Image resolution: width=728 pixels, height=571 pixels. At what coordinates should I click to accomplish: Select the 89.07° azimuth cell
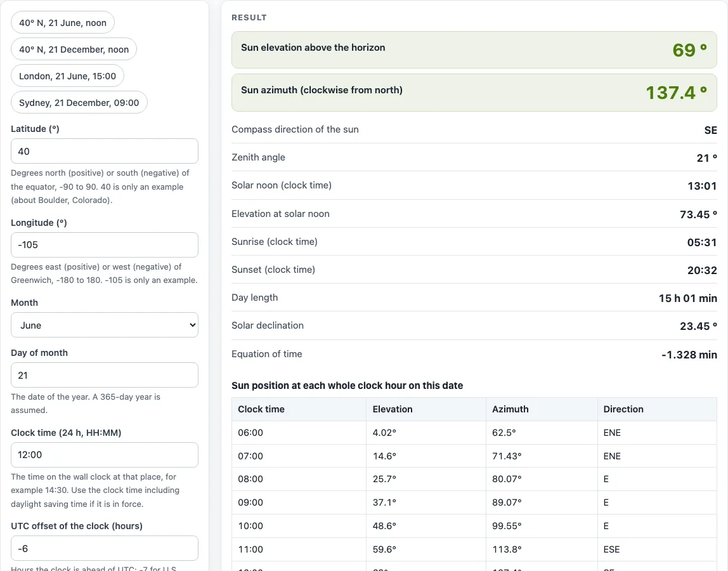[542, 502]
